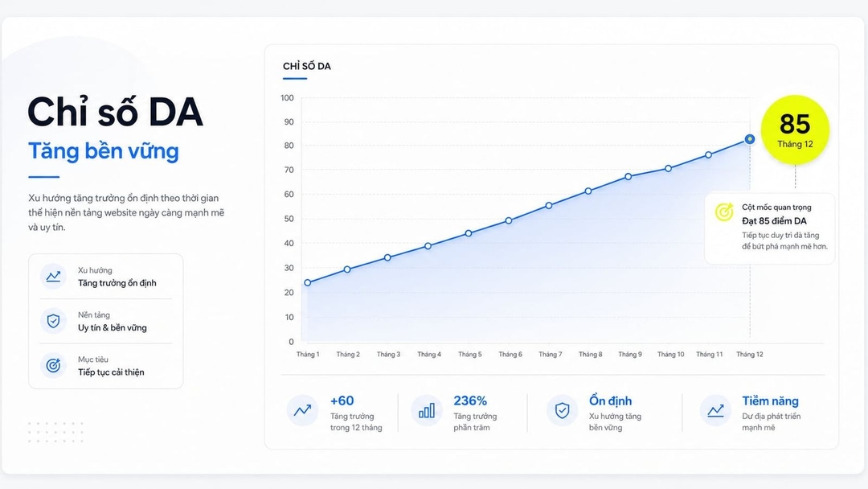Click the Tiềm năng stat heading

click(770, 401)
